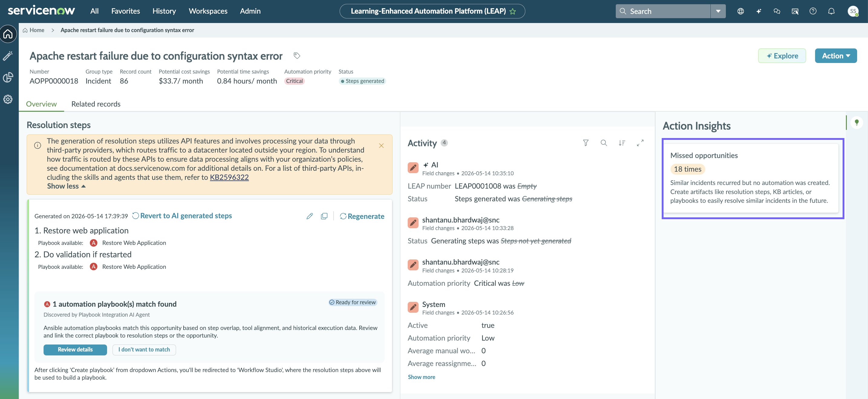Click the System activity entry pencil icon
This screenshot has width=868, height=399.
coord(413,307)
